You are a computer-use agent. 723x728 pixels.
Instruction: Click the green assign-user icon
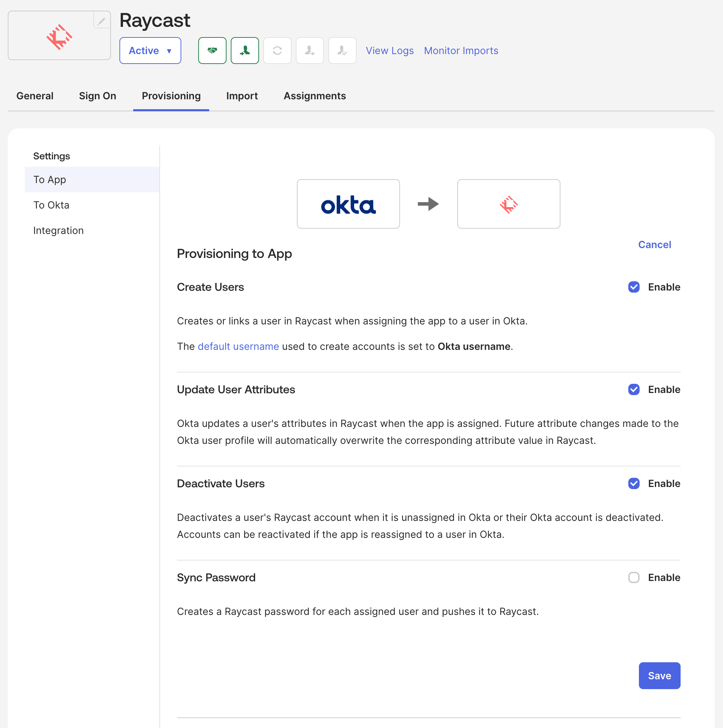coord(245,51)
